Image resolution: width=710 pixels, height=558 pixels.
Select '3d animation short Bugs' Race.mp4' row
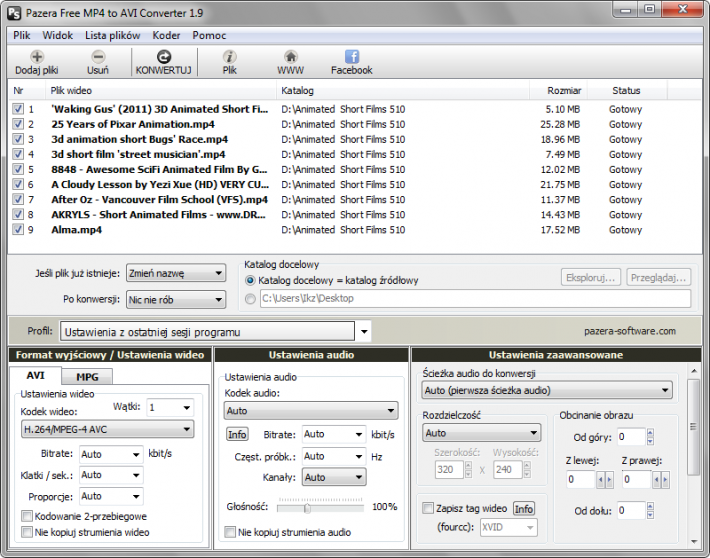355,139
